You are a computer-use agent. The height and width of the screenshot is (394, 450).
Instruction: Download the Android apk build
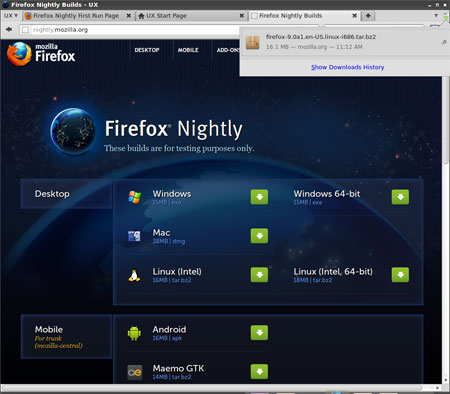pyautogui.click(x=259, y=333)
